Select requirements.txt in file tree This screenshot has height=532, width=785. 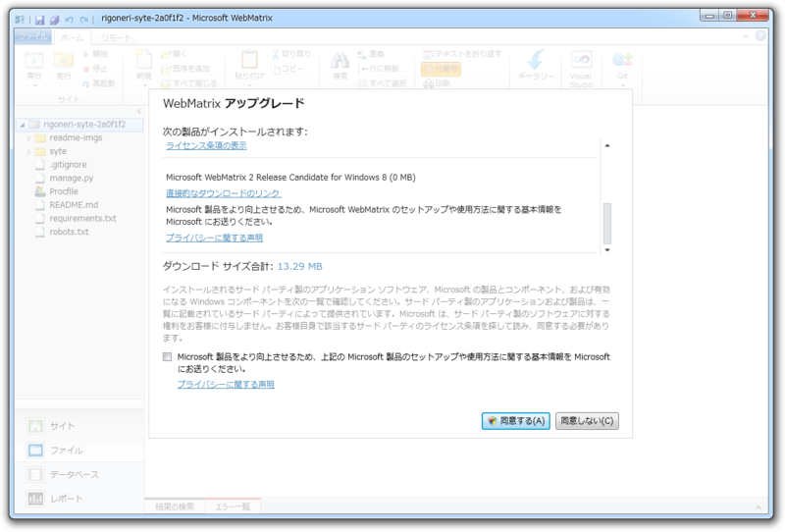82,219
